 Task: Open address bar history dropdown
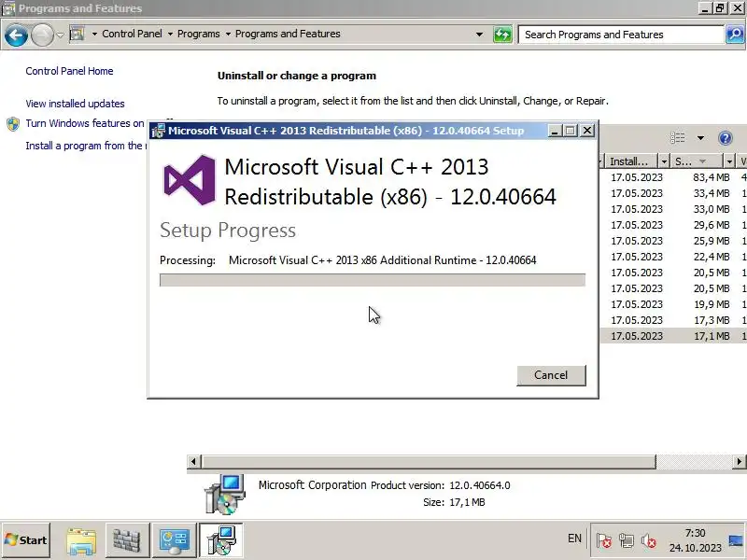point(479,35)
